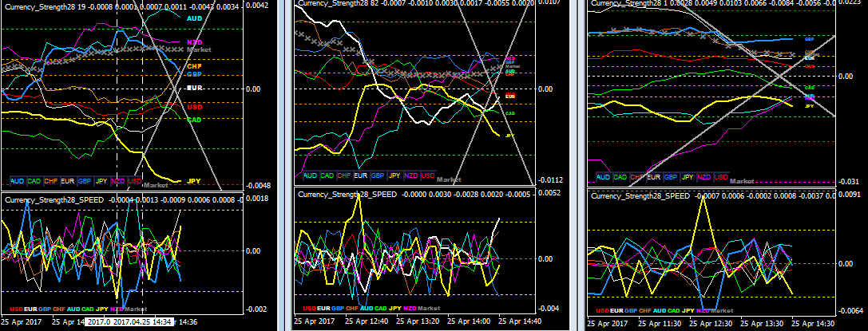Toggle CAD button in left chart legend
This screenshot has width=868, height=331.
(34, 181)
